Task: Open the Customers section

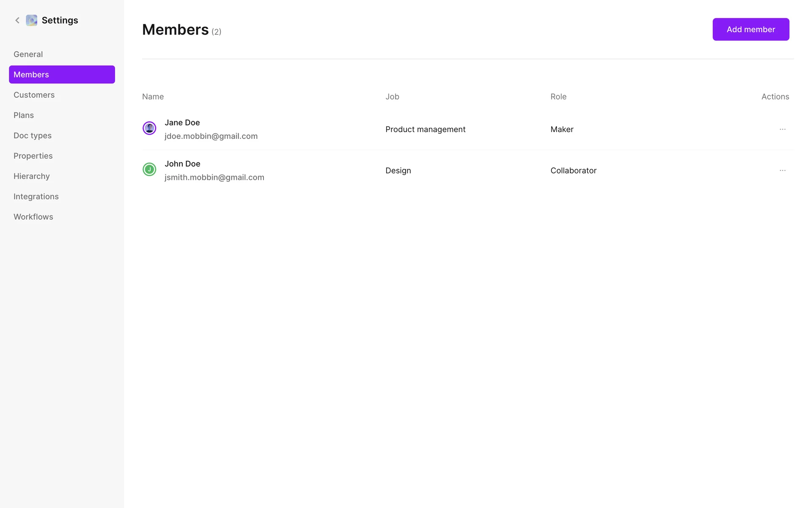Action: [34, 95]
